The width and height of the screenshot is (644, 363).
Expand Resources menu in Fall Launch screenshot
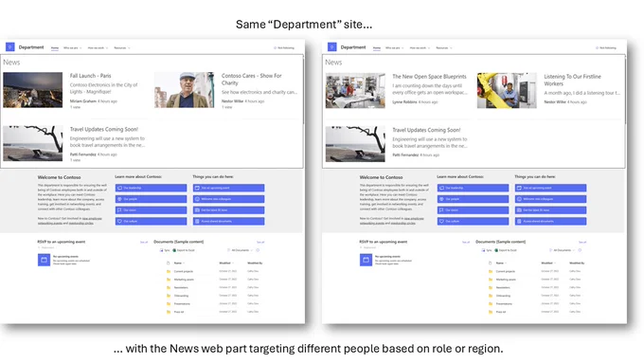(x=122, y=47)
